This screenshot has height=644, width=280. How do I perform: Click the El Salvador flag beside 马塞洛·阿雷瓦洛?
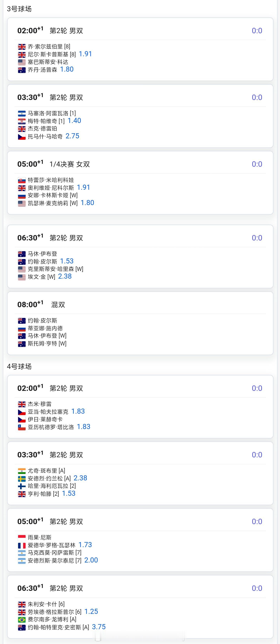(22, 113)
